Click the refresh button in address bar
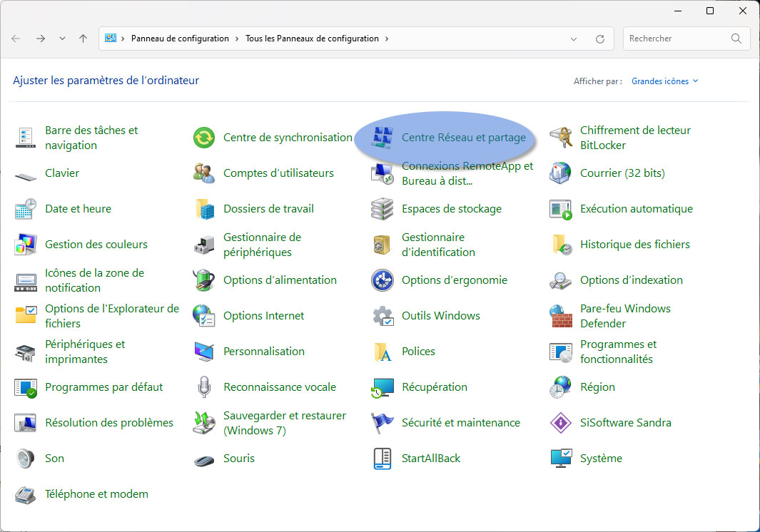The width and height of the screenshot is (760, 532). [600, 39]
